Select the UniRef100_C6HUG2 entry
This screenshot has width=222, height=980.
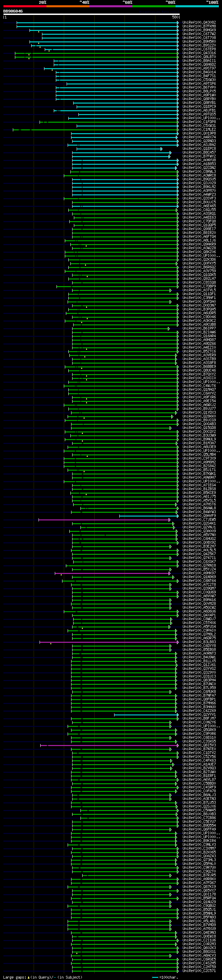point(199,539)
